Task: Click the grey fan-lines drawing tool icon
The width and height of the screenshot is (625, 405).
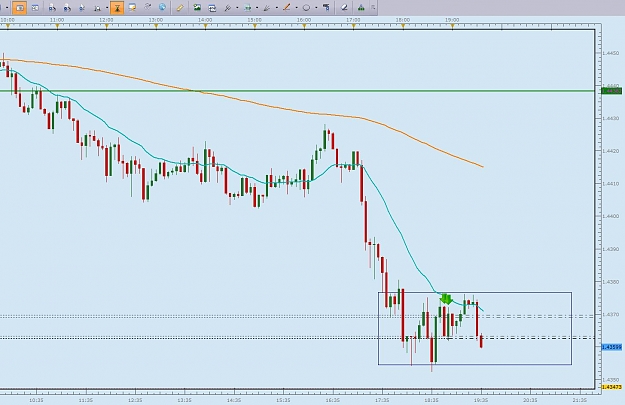Action: coord(267,8)
